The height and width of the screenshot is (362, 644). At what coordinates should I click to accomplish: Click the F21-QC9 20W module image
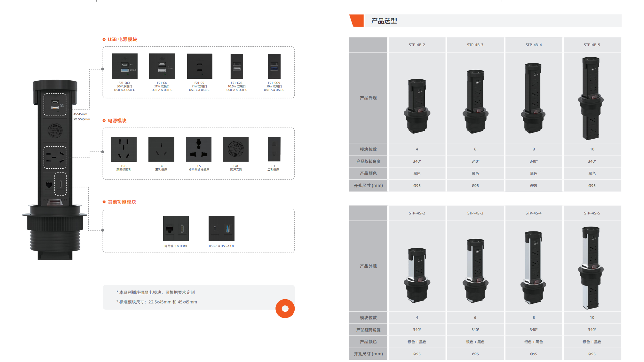point(274,66)
